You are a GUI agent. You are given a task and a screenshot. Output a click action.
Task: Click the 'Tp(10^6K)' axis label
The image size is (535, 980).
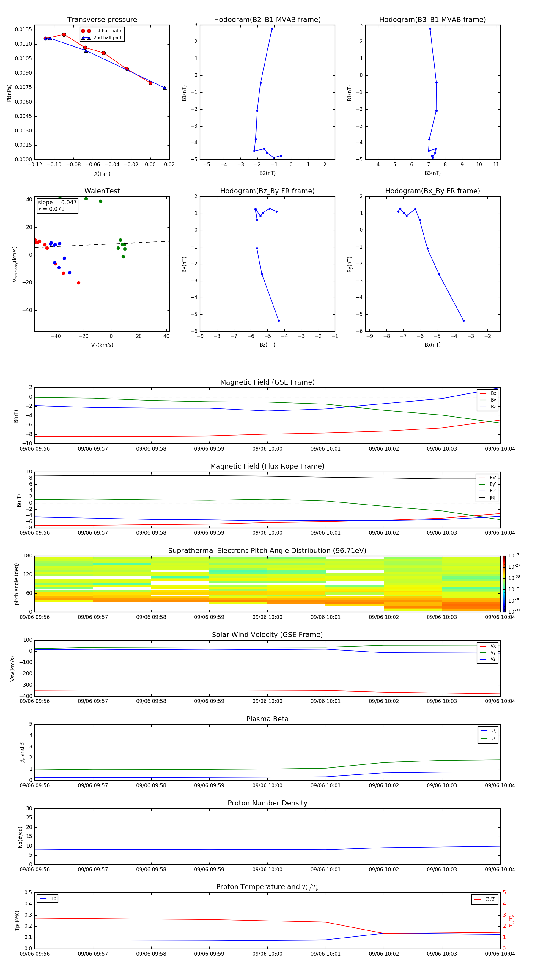[17, 921]
